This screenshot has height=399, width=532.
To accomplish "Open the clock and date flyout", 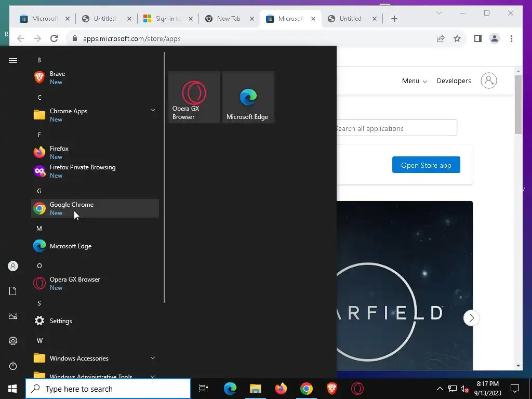I will point(487,389).
